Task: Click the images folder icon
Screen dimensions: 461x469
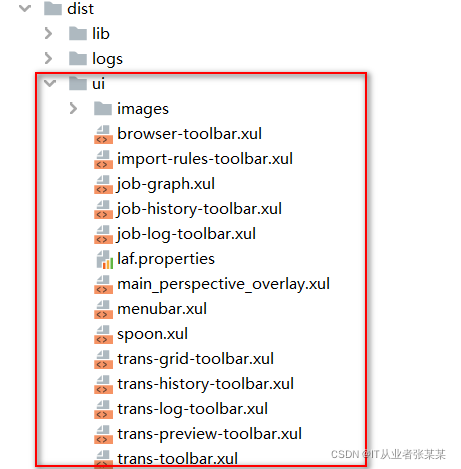Action: 103,109
